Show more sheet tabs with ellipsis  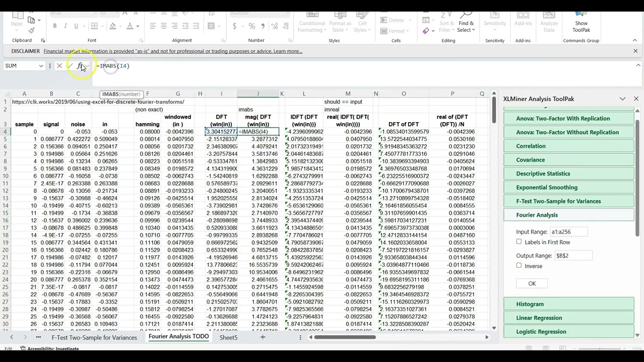[x=38, y=337]
